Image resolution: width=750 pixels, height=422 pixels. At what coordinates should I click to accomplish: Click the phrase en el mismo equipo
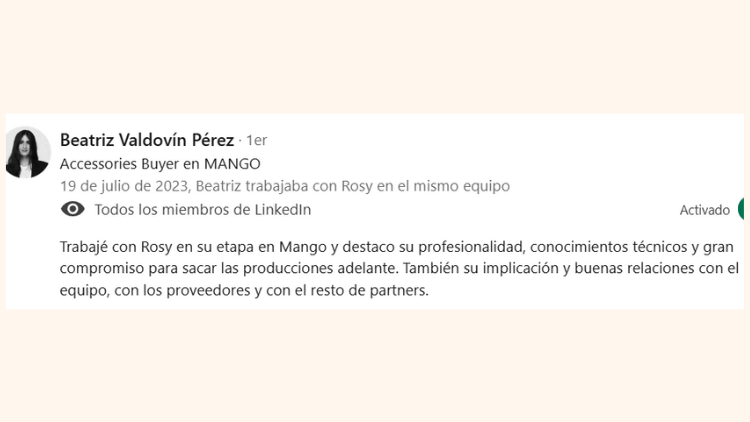(443, 186)
